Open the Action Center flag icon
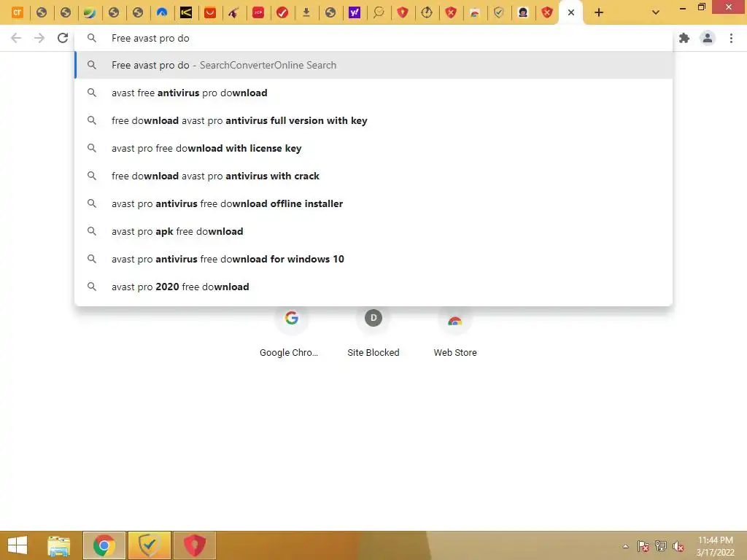This screenshot has width=747, height=560. [643, 546]
